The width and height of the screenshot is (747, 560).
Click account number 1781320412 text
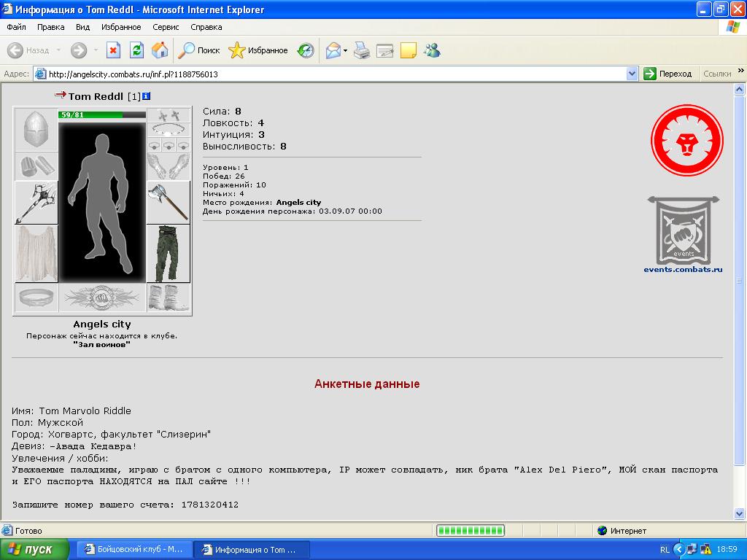tap(209, 505)
